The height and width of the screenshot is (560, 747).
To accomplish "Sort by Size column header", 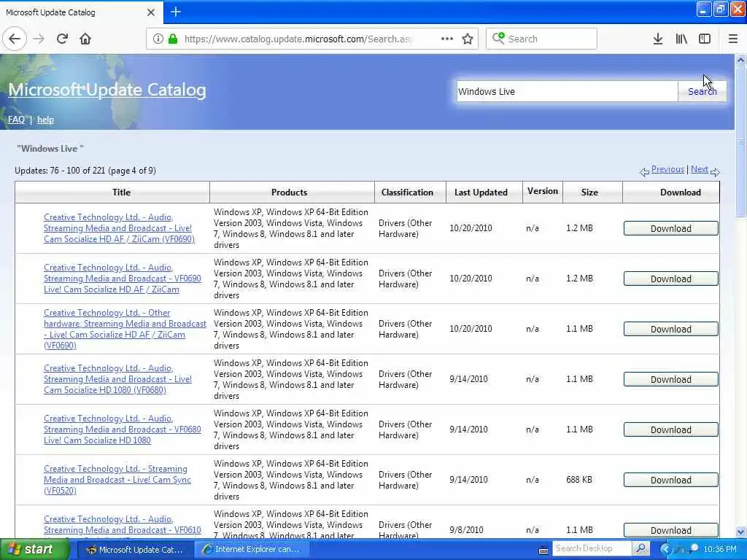I will [x=589, y=192].
